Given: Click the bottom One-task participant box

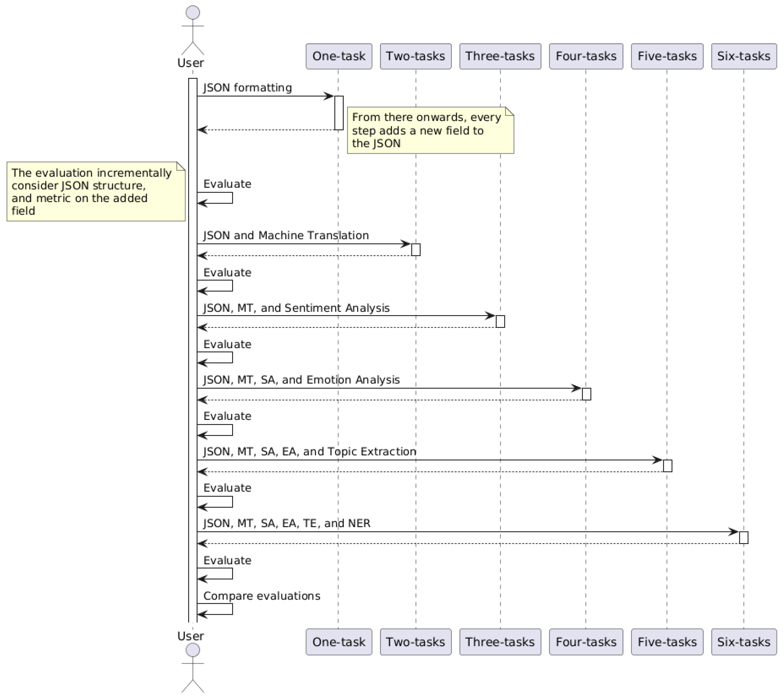Looking at the screenshot, I should [338, 642].
